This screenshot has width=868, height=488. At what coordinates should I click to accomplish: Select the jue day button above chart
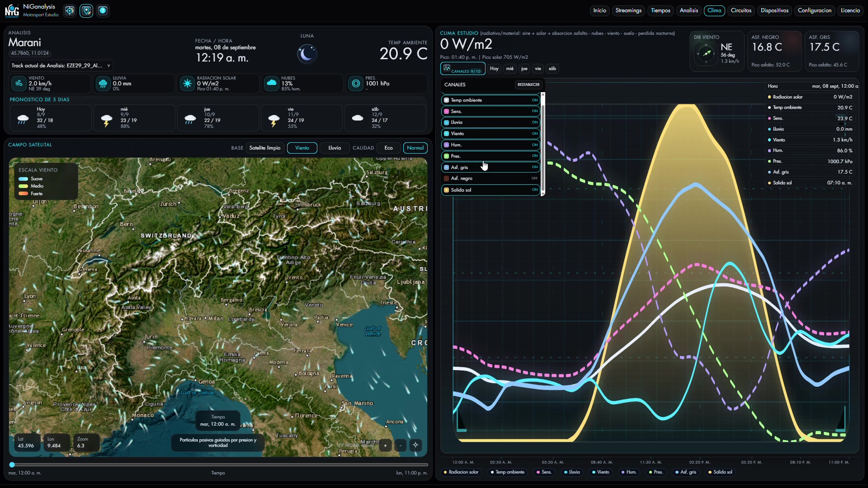(524, 69)
